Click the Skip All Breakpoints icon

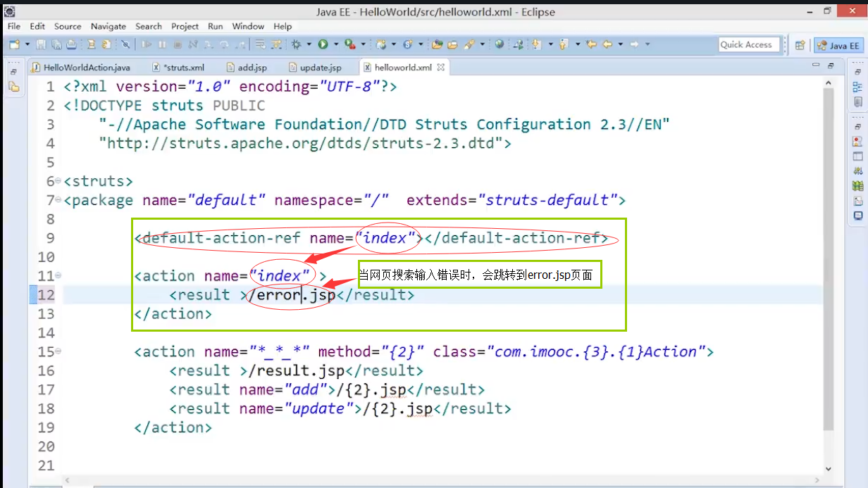[x=125, y=44]
